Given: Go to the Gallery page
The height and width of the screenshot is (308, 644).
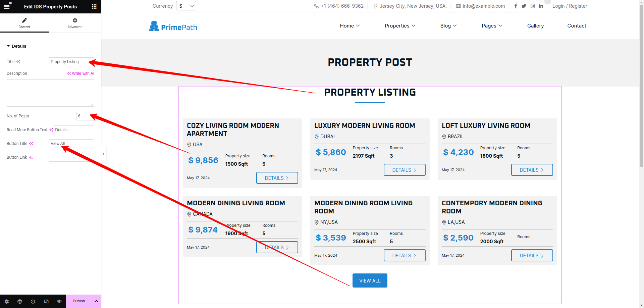Looking at the screenshot, I should 535,26.
